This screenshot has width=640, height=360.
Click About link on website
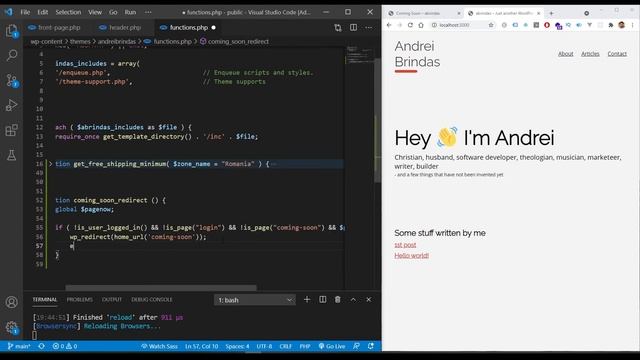pos(566,54)
